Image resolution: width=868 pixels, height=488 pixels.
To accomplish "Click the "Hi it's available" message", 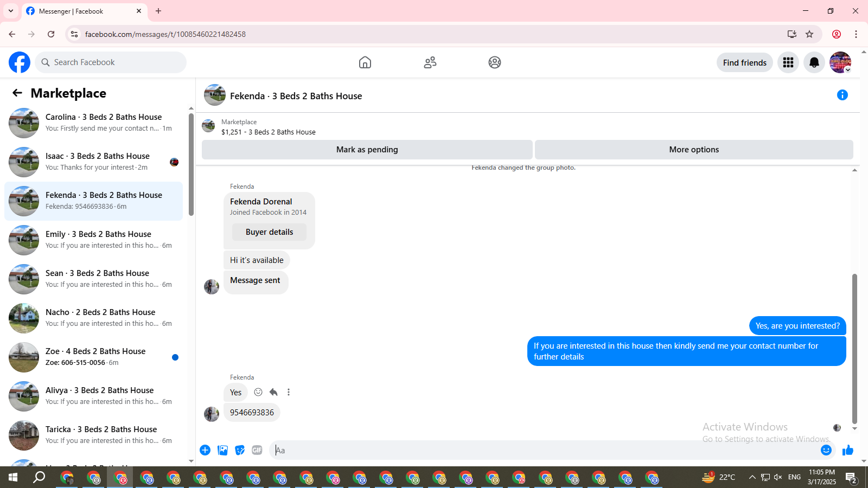I will point(257,260).
